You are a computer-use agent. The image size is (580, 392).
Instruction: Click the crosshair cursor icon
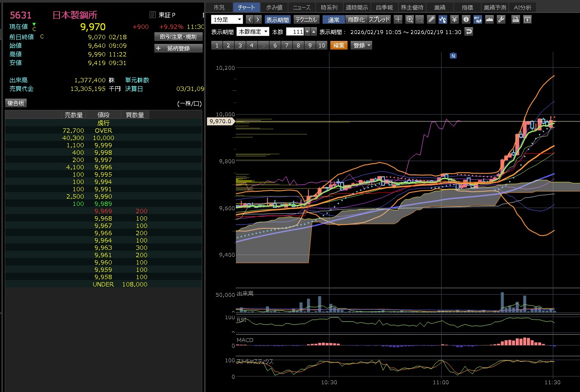pyautogui.click(x=398, y=19)
